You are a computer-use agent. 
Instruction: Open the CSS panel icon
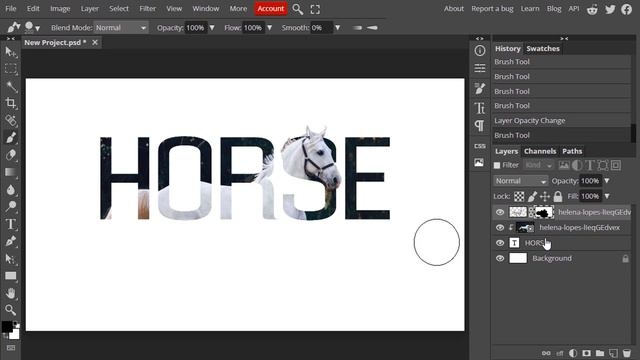pos(480,146)
